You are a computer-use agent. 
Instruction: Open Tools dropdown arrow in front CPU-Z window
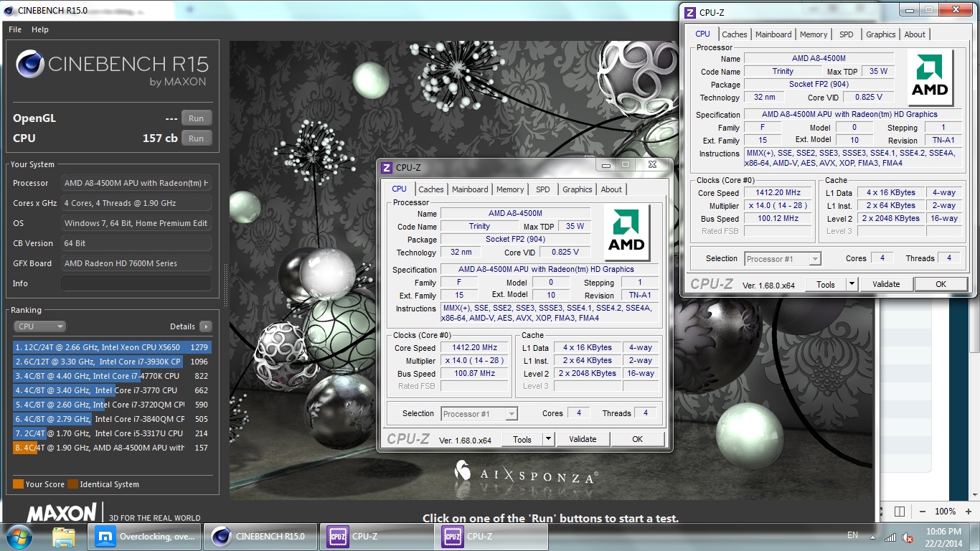(548, 440)
